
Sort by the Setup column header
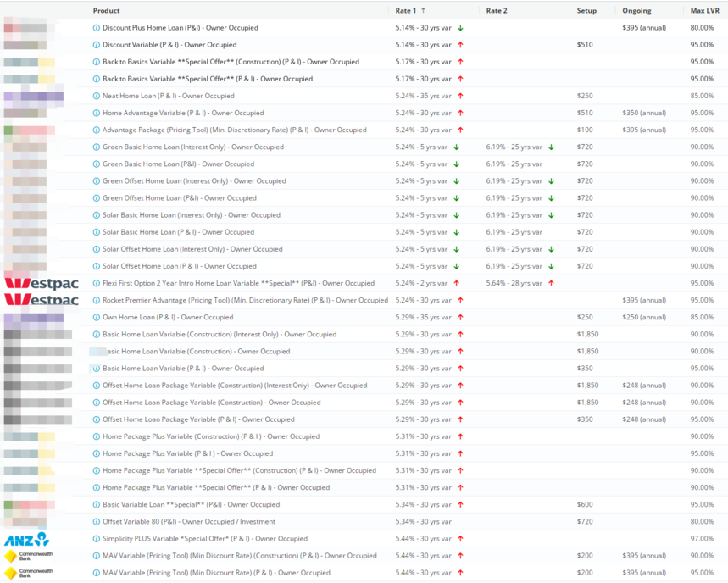[586, 11]
